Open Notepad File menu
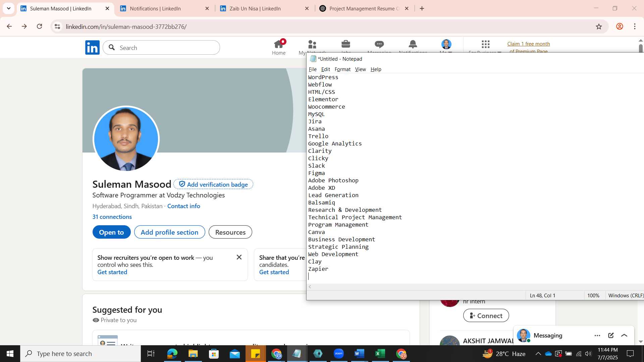 tap(313, 69)
